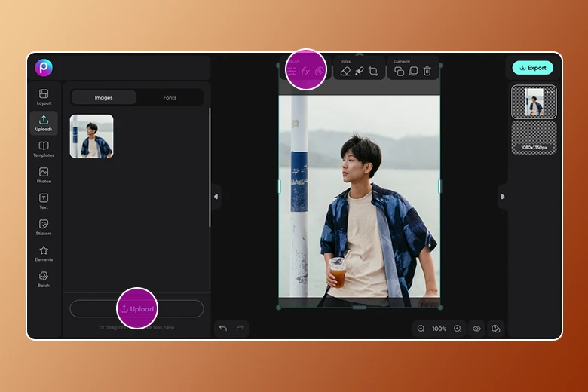
Task: Select the Crop tool
Action: pos(373,72)
